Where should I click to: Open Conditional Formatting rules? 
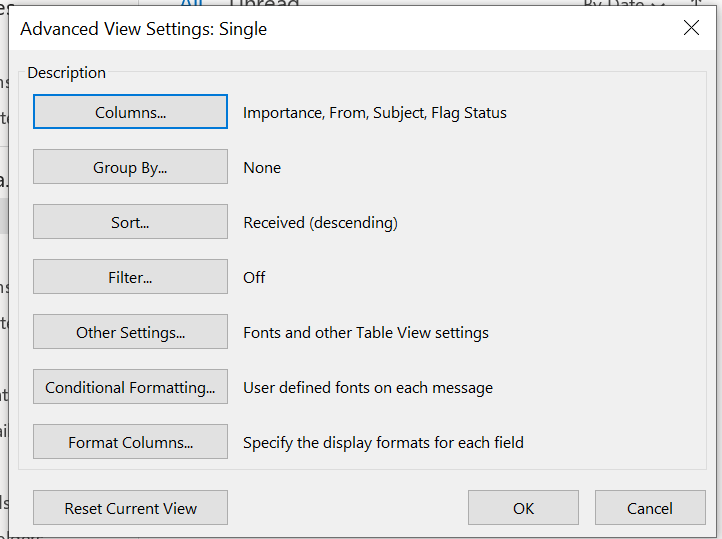tap(130, 387)
